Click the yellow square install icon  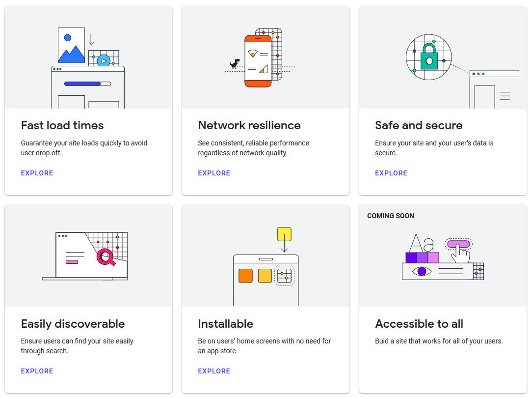[x=284, y=234]
